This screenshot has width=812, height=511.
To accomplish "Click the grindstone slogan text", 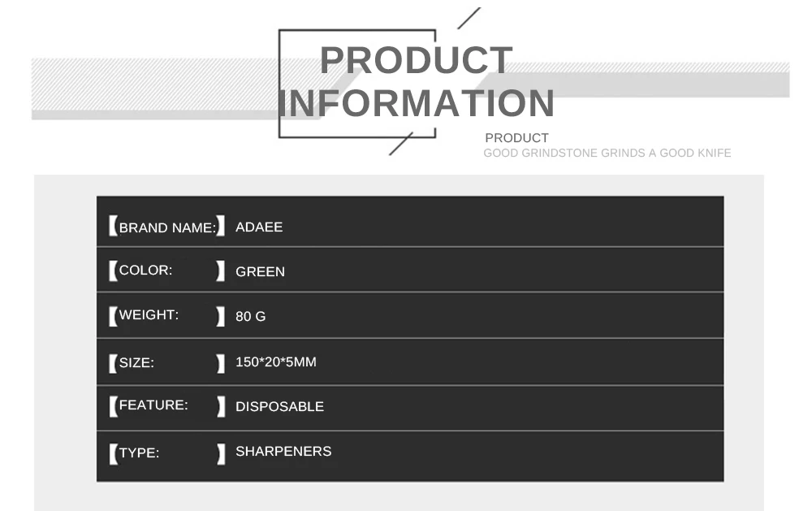I will (x=607, y=153).
